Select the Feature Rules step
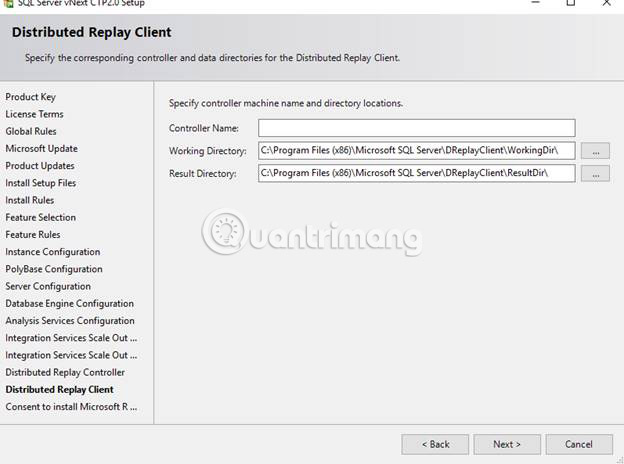Screen dimensions: 624x464 coord(33,235)
